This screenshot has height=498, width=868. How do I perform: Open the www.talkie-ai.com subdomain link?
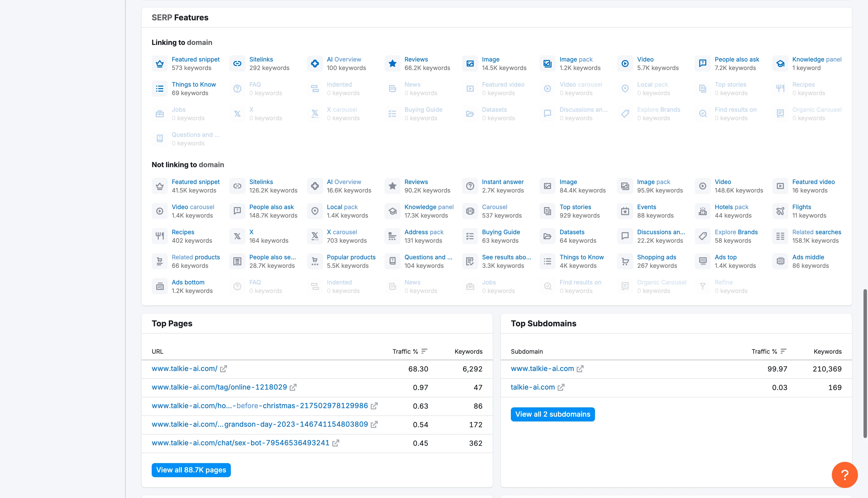[542, 368]
